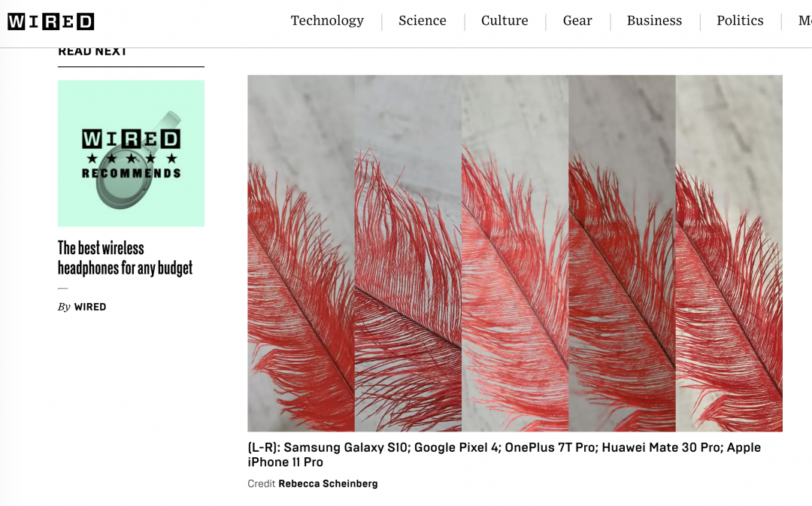Click the WIRED logo in the header
812x506 pixels.
(51, 21)
